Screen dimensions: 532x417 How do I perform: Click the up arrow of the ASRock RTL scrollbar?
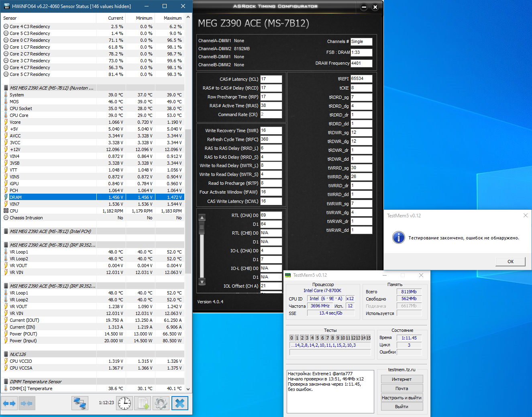pyautogui.click(x=202, y=217)
